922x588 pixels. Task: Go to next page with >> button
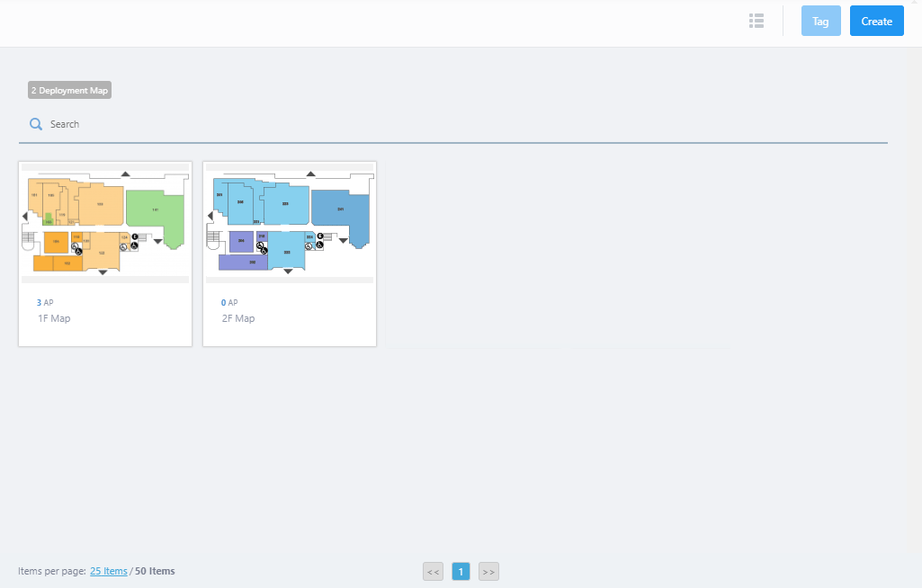coord(488,572)
